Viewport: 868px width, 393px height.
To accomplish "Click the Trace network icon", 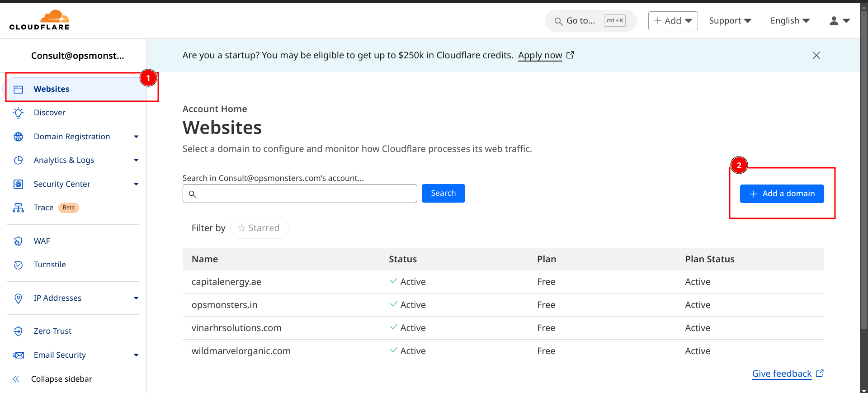I will [18, 208].
